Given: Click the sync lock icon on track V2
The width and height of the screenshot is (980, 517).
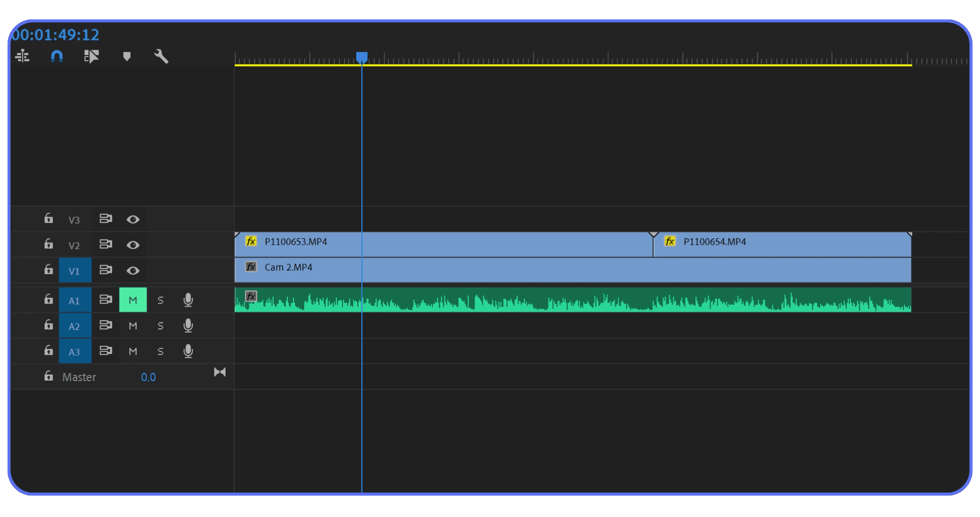Looking at the screenshot, I should pyautogui.click(x=106, y=245).
